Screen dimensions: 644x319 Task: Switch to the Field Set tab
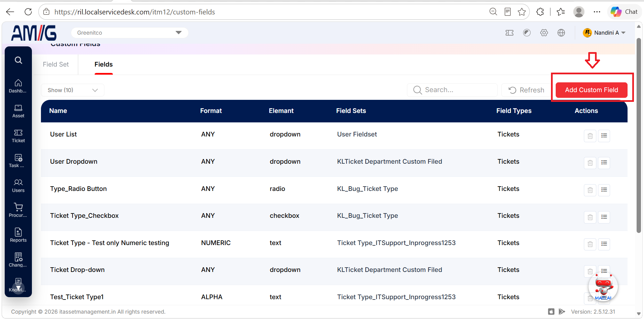[56, 64]
